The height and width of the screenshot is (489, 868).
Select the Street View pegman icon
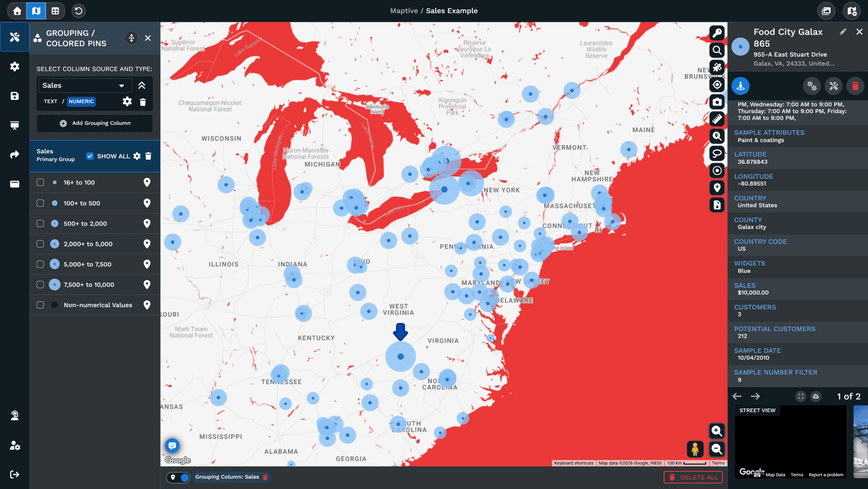[x=695, y=449]
